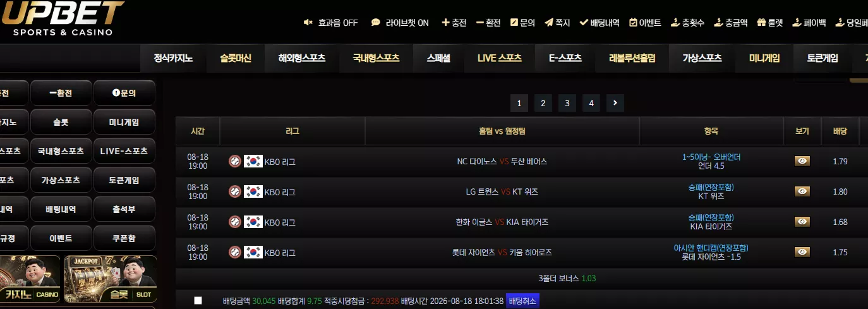Viewport: 868px width, 309px height.
Task: Click sidebar 국내형스포츠 button
Action: (61, 151)
